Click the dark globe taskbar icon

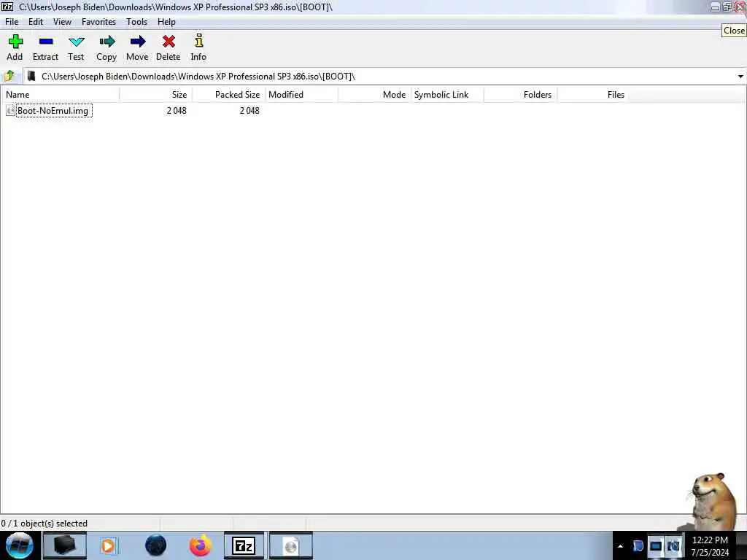click(x=156, y=545)
